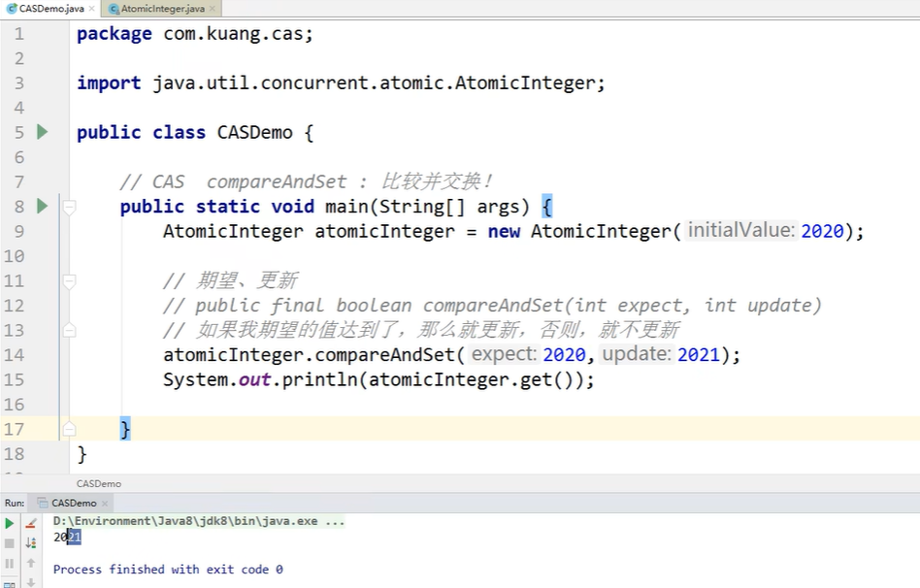
Task: Click 'com.kuang.cas' in the package statement
Action: [233, 33]
